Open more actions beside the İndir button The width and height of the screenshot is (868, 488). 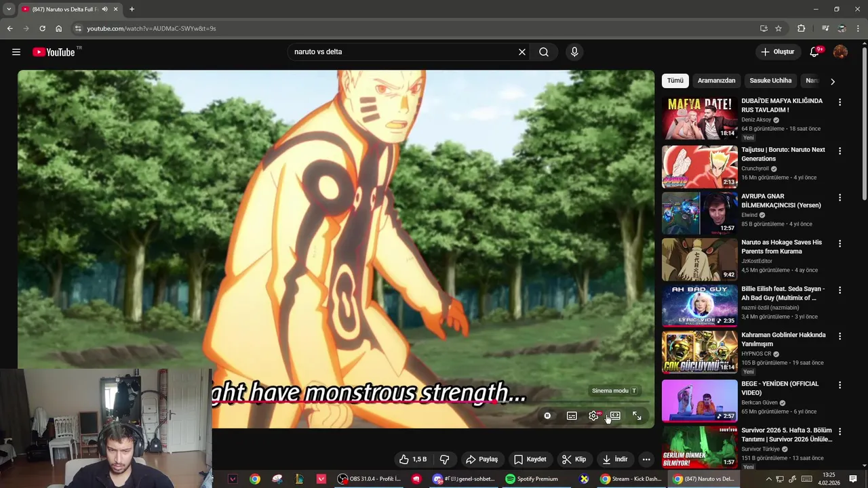(646, 460)
